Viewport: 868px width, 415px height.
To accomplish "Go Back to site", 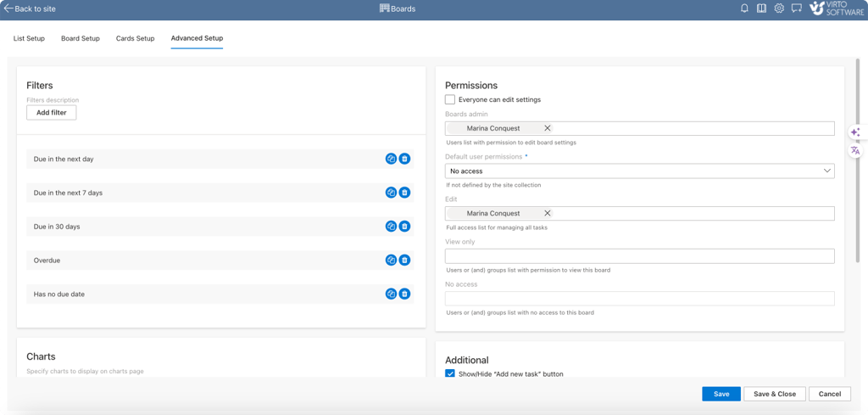I will (x=30, y=8).
